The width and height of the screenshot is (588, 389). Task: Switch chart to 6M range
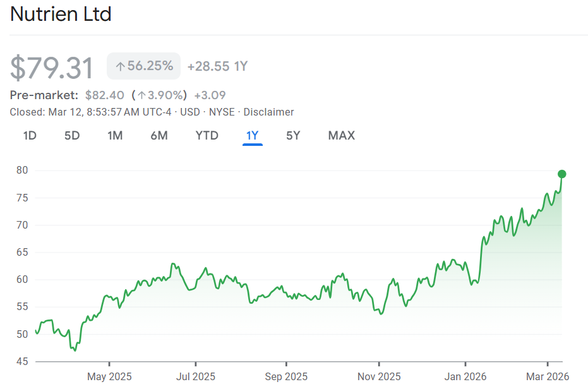pyautogui.click(x=159, y=135)
